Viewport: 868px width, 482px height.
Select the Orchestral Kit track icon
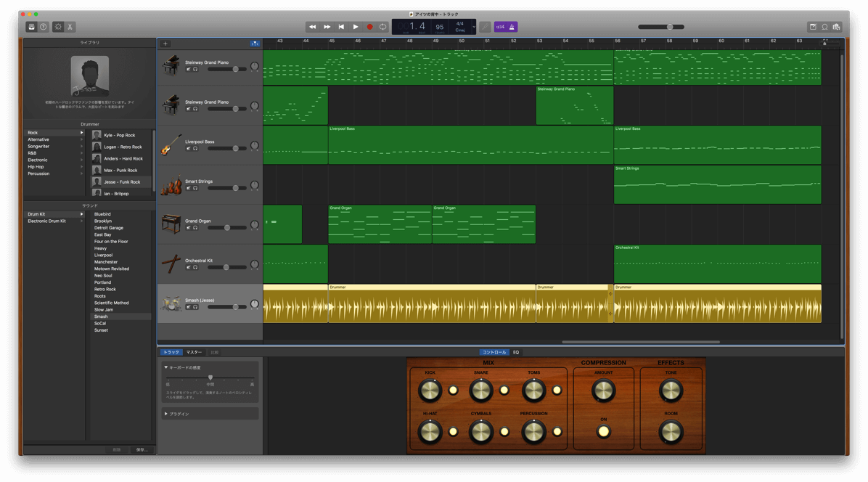click(171, 264)
